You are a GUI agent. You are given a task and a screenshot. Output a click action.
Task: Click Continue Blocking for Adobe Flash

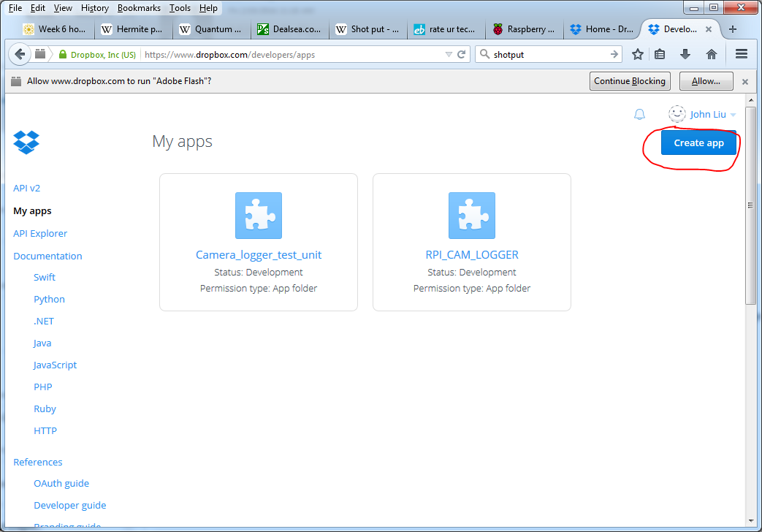(630, 81)
